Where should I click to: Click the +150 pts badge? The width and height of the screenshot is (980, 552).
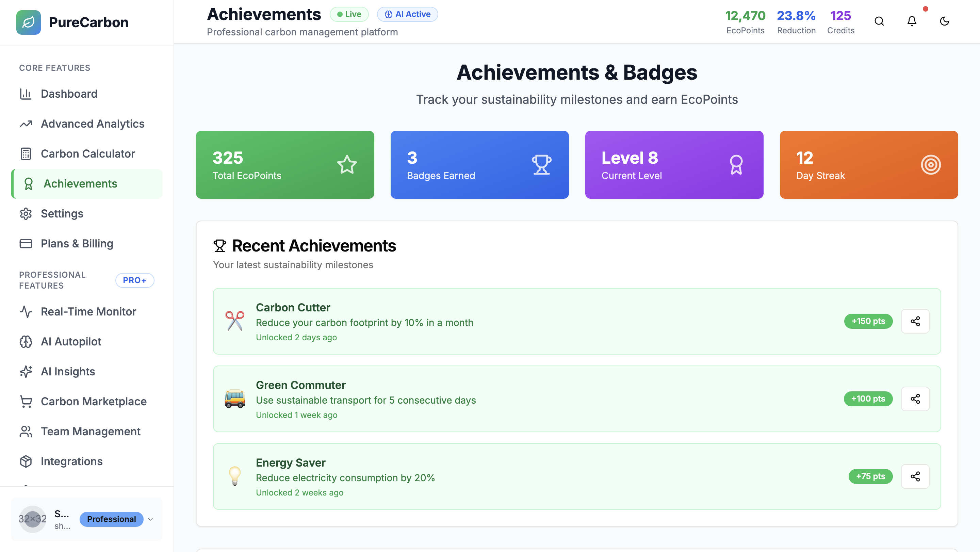point(868,321)
